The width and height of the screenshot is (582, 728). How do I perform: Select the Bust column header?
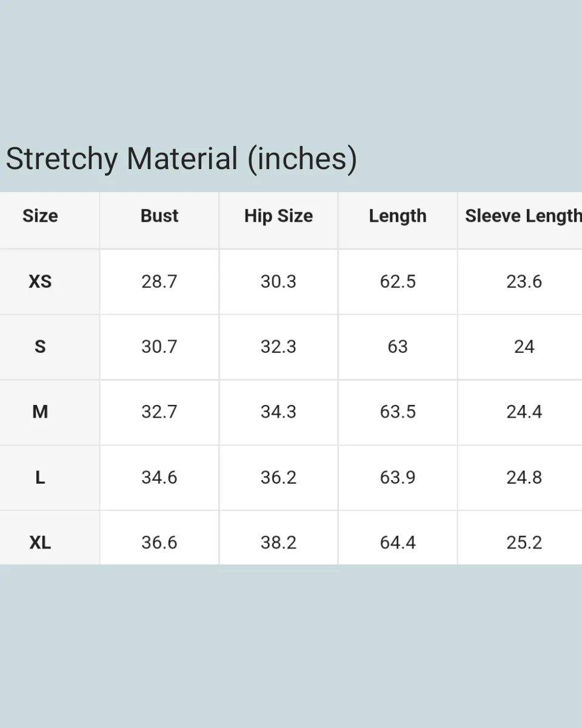tap(159, 216)
